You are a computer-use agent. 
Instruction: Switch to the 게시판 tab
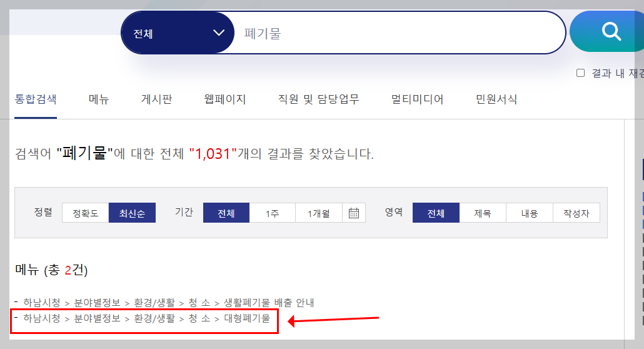click(x=157, y=99)
